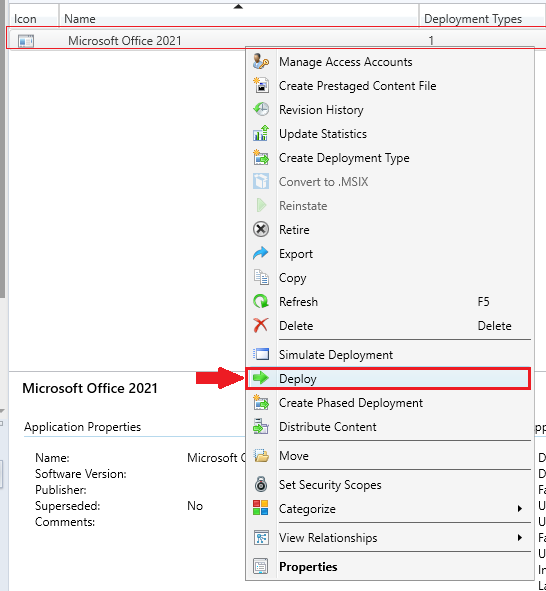This screenshot has height=591, width=546.
Task: Click the Copy pages icon
Action: (261, 277)
